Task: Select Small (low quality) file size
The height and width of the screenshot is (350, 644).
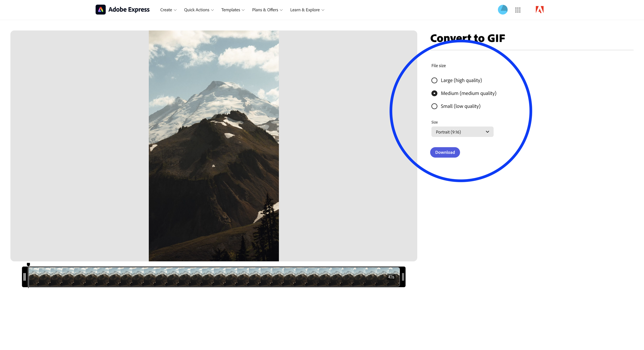Action: coord(456,106)
